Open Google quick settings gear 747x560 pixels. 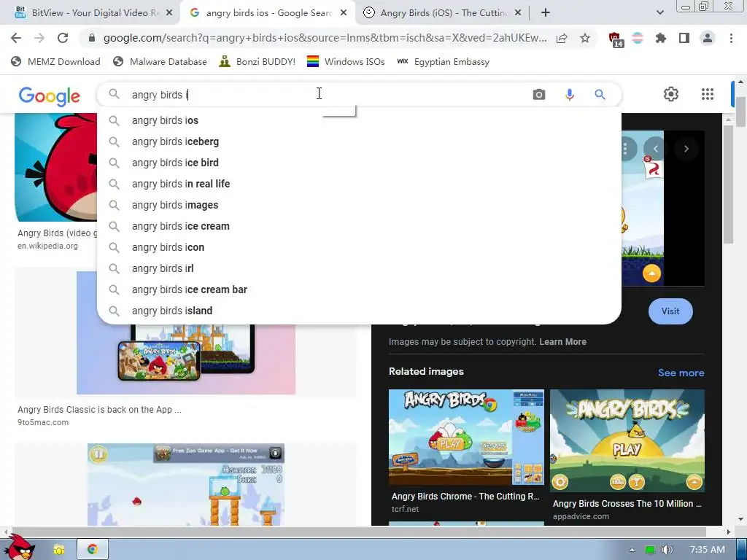[x=671, y=94]
